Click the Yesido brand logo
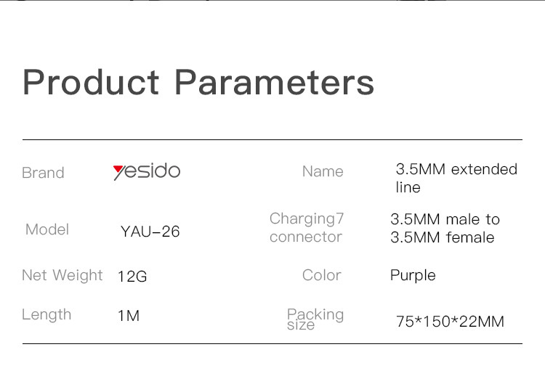 tap(147, 171)
